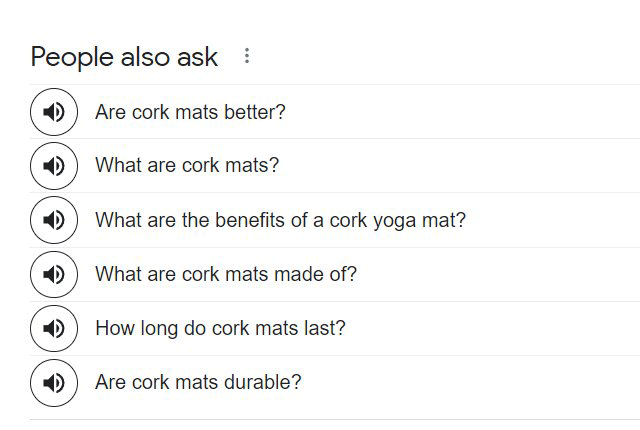Play audio for cork yoga mat benefits question
This screenshot has height=430, width=640.
click(x=54, y=220)
